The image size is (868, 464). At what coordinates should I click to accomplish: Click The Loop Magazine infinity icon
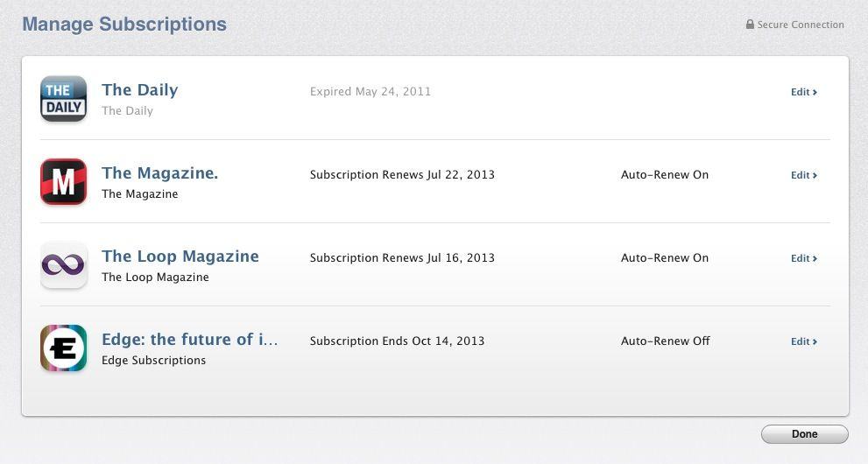tap(63, 265)
